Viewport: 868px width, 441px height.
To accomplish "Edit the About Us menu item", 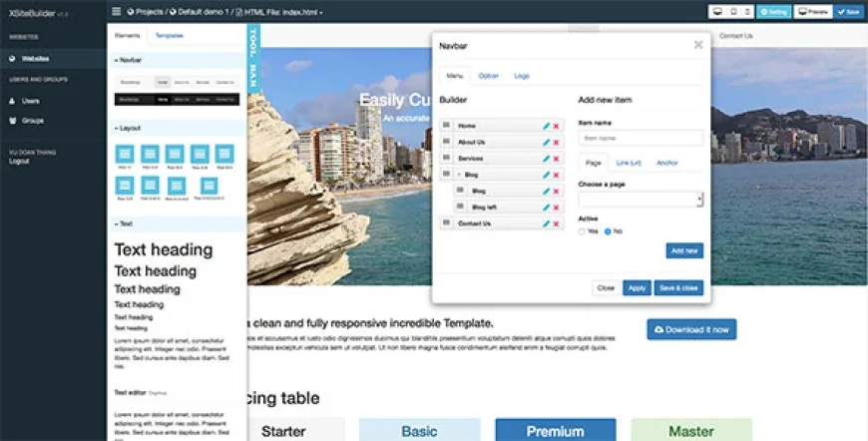I will pyautogui.click(x=546, y=143).
